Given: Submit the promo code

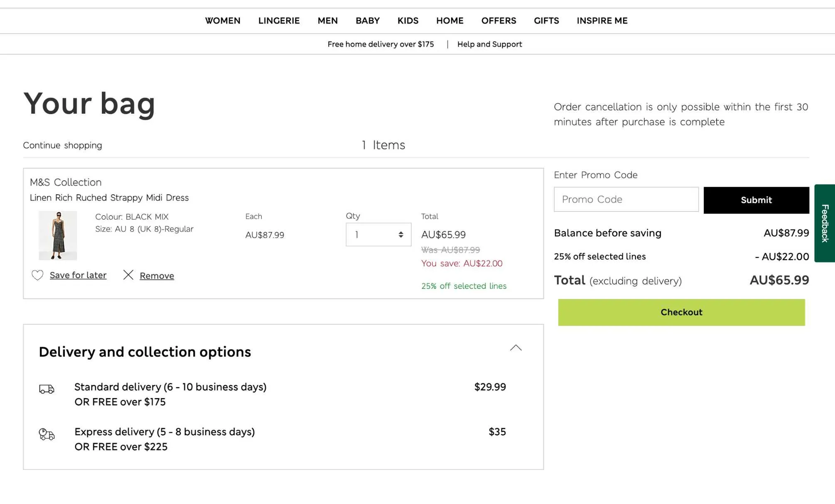Looking at the screenshot, I should pyautogui.click(x=756, y=200).
